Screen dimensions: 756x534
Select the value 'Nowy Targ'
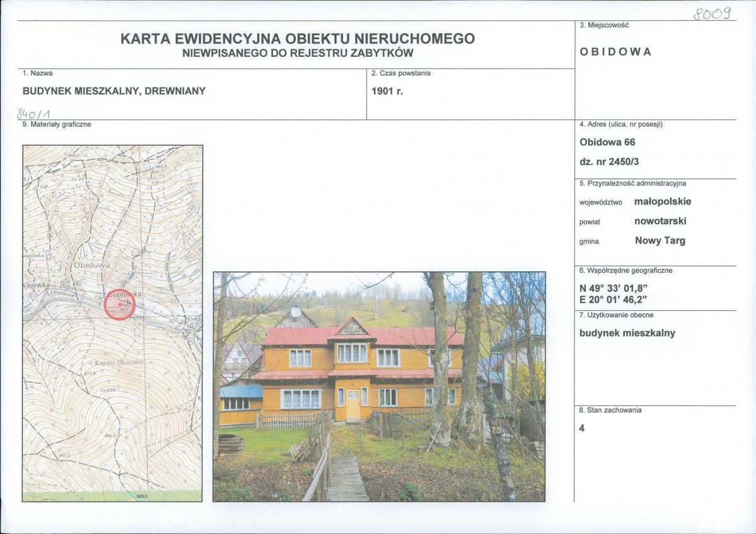pos(660,240)
